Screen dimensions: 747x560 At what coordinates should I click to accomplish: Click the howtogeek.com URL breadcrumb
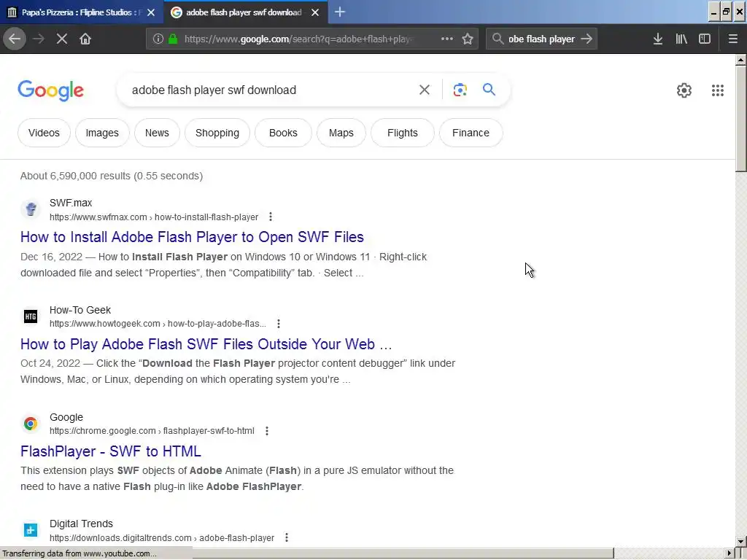pos(158,324)
